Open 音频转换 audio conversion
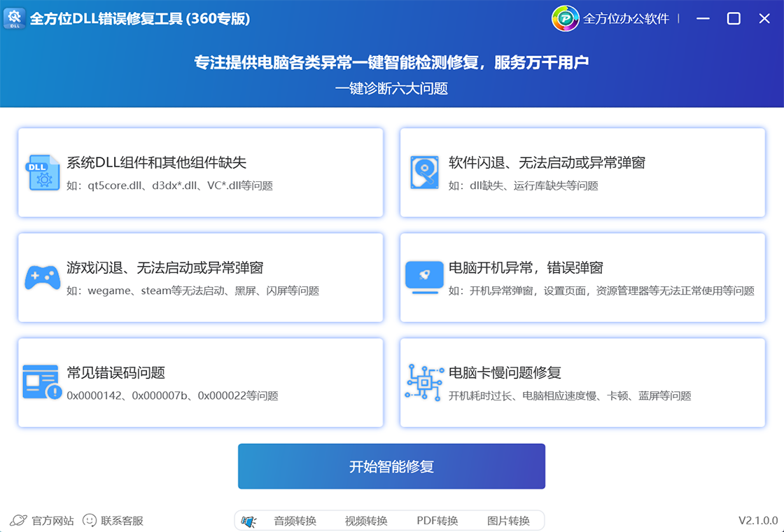Image resolution: width=784 pixels, height=532 pixels. 295,521
